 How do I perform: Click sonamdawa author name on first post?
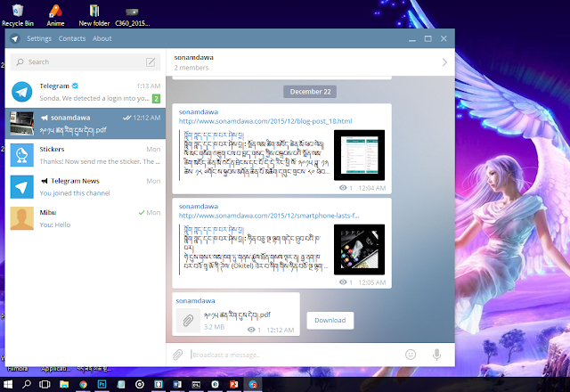click(199, 112)
